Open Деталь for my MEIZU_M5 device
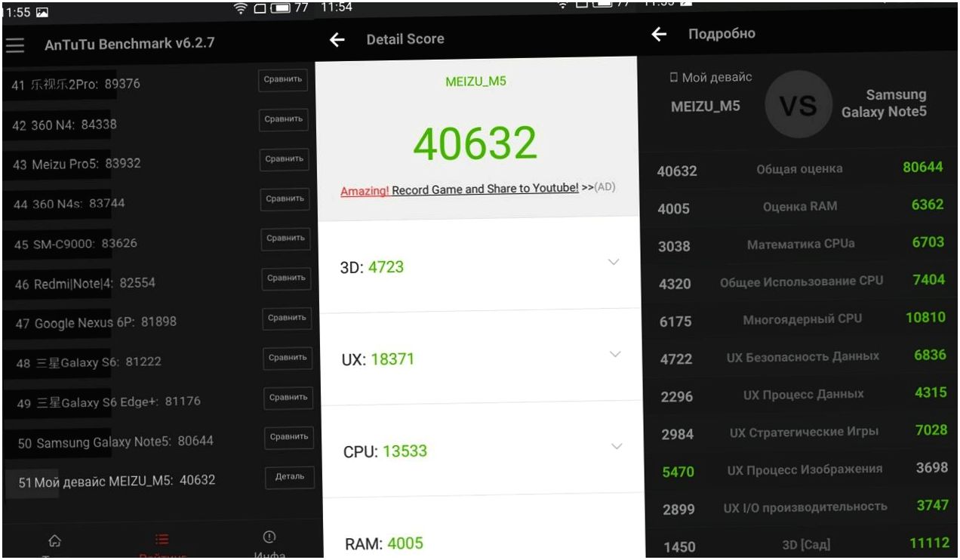This screenshot has width=960, height=560. [x=290, y=477]
